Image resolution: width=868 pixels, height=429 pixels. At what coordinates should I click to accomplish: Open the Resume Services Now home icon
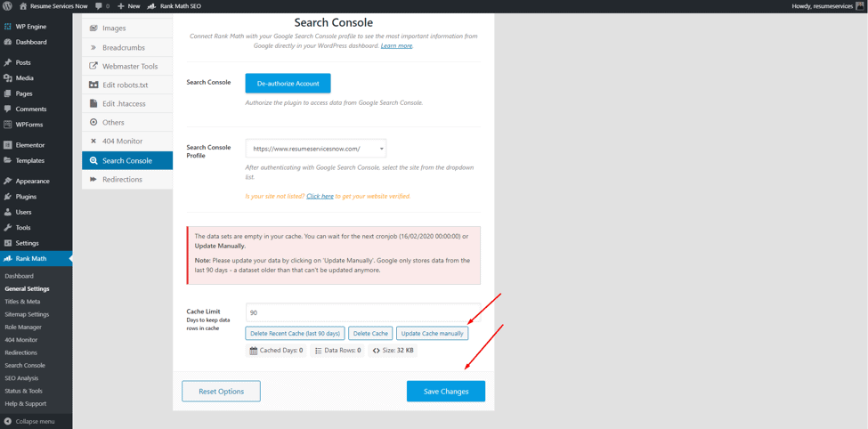(x=22, y=6)
